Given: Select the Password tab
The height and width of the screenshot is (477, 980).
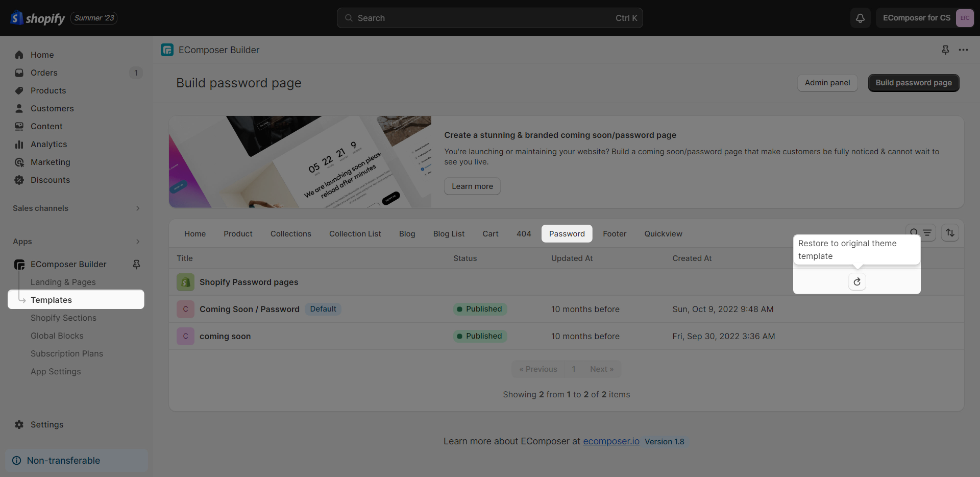Looking at the screenshot, I should [567, 233].
